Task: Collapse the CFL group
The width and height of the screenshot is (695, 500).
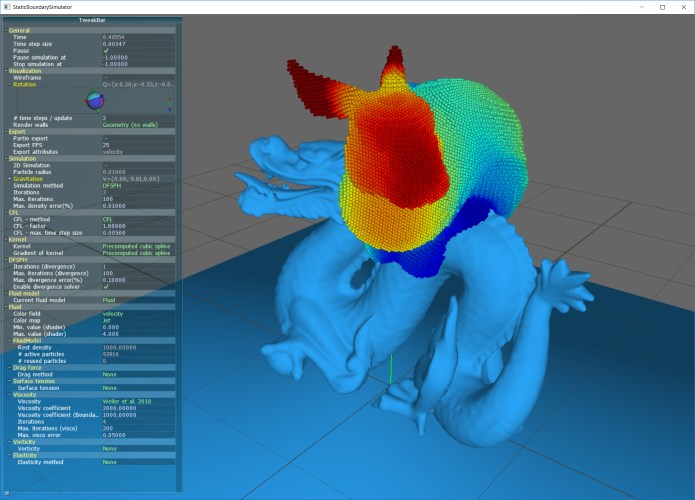Action: [x=6, y=213]
